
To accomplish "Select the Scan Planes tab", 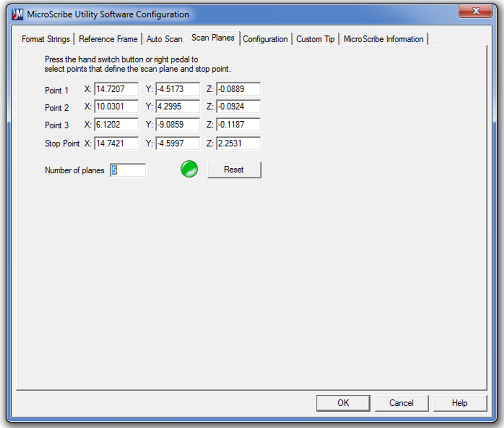I will pyautogui.click(x=213, y=38).
